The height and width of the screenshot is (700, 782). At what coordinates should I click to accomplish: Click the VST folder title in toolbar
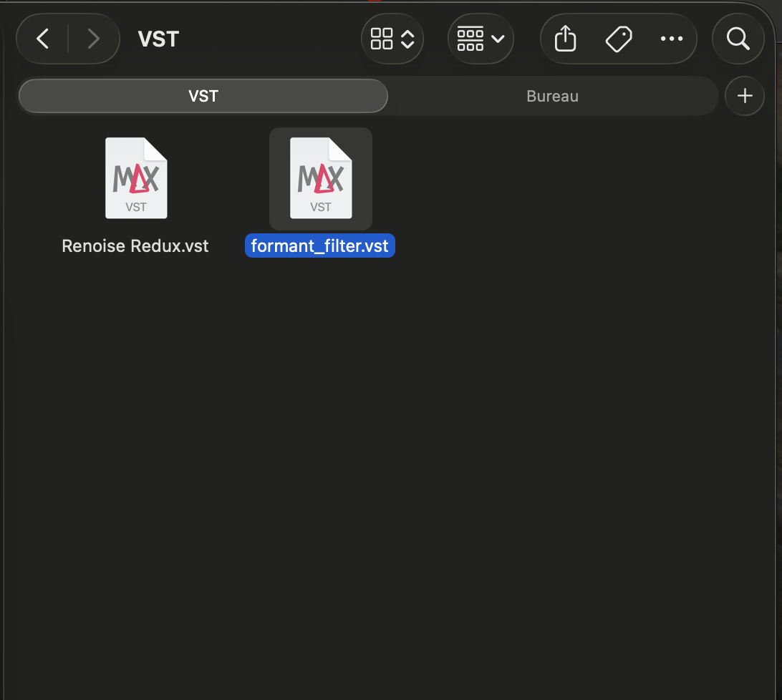[x=158, y=39]
